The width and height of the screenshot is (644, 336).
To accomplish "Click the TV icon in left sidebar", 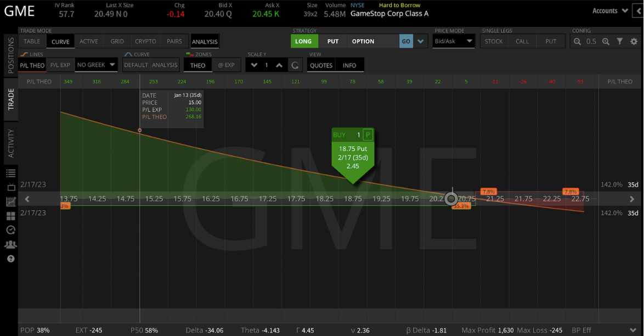I will point(10,187).
